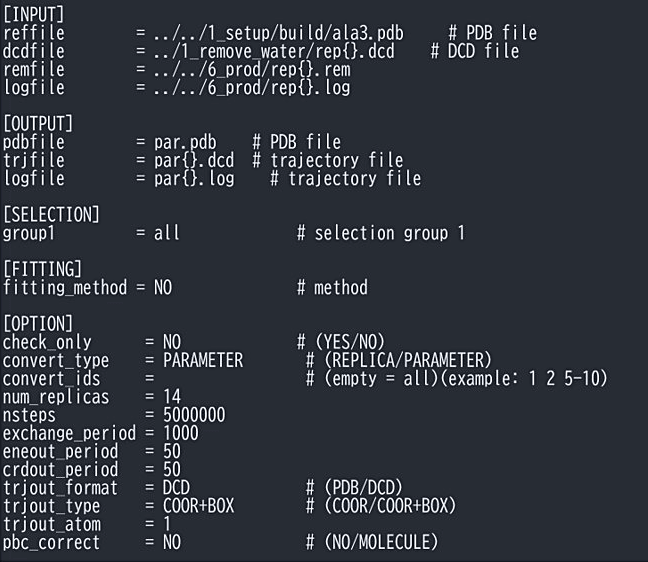This screenshot has width=648, height=562.
Task: Place cursor on reffile ala3.pdb path
Action: (278, 33)
